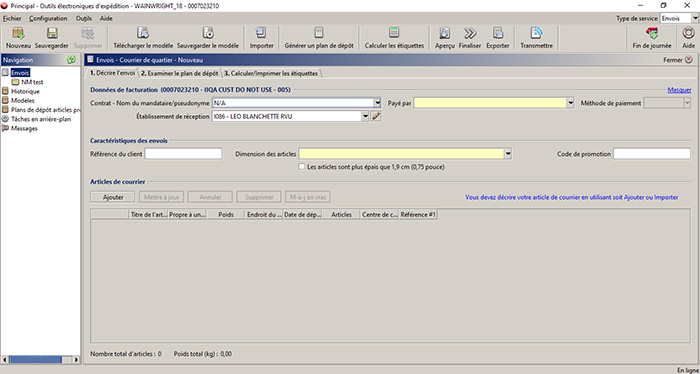This screenshot has width=700, height=374.
Task: Click the Sauvegarder le modèle icon
Action: click(208, 33)
